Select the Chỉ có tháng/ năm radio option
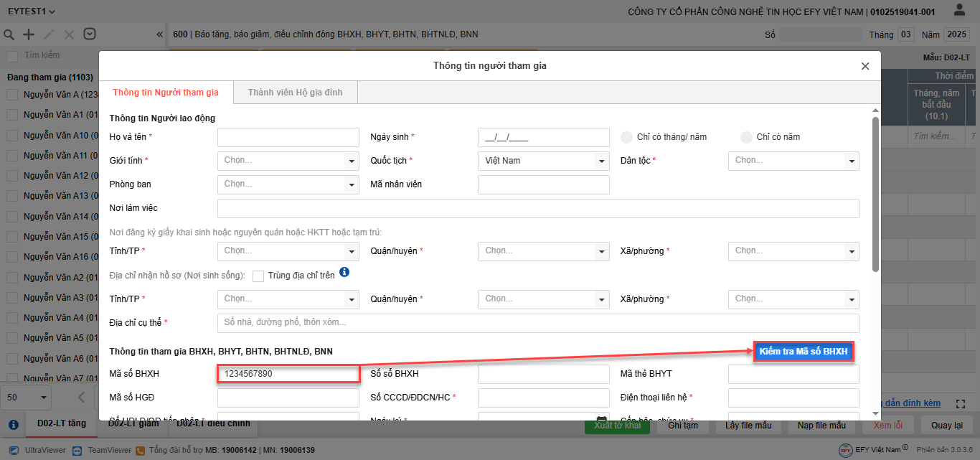 point(626,137)
